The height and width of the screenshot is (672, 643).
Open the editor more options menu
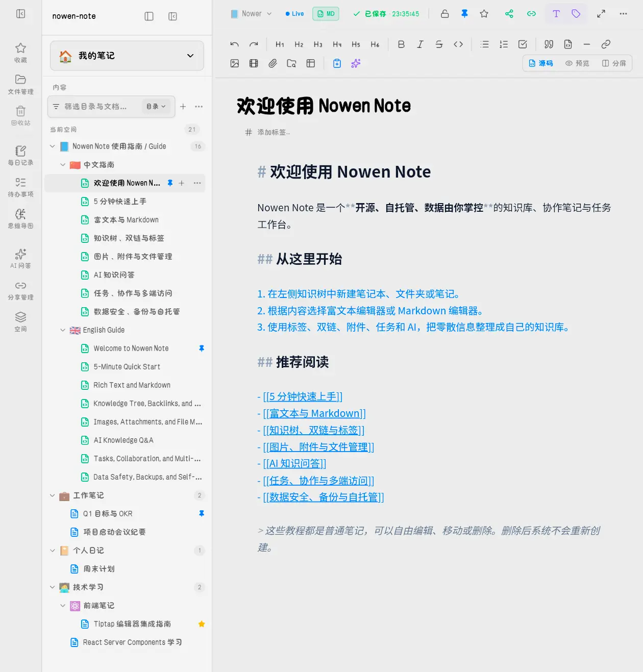pyautogui.click(x=623, y=14)
